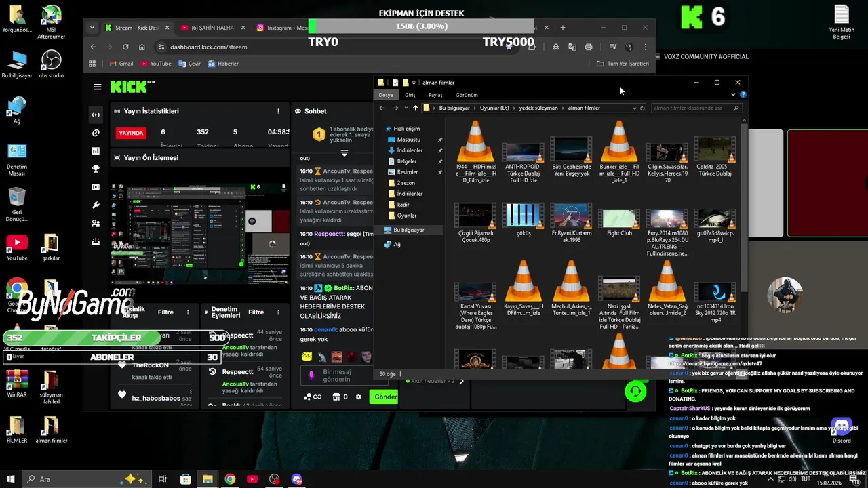Select Belgeler in Explorer navigation pane
Viewport: 868px width, 488px height.
coord(407,161)
